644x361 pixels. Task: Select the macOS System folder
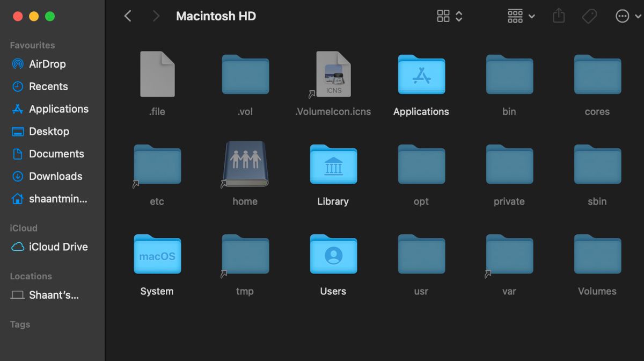157,255
